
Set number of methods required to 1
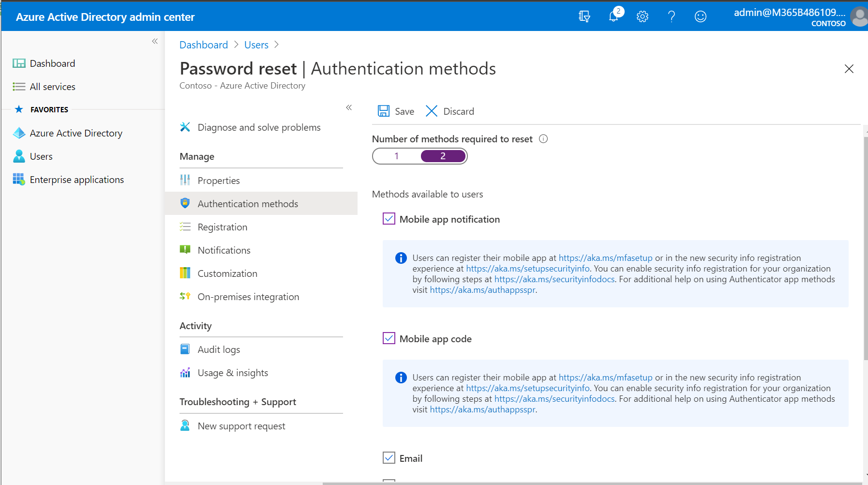(x=397, y=156)
